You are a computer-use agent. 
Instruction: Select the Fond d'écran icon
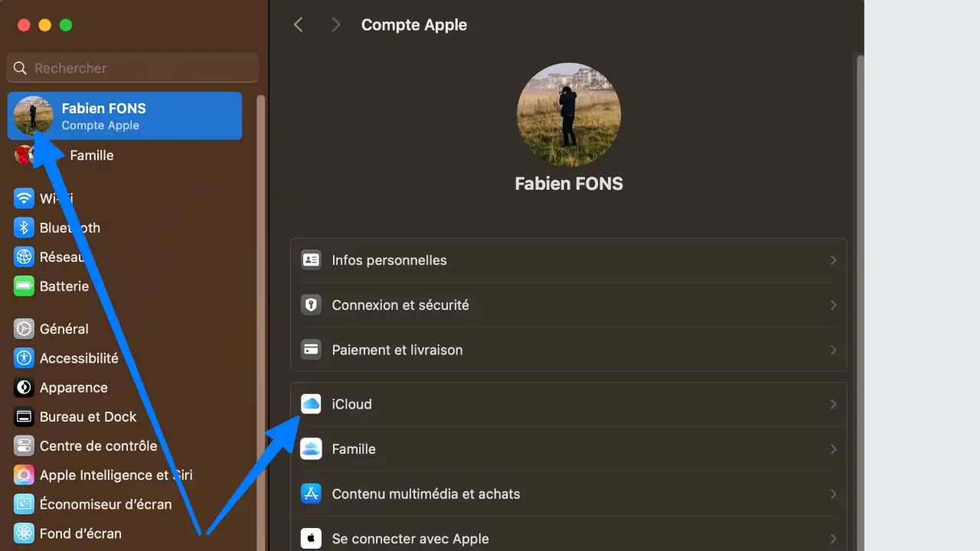click(x=24, y=533)
